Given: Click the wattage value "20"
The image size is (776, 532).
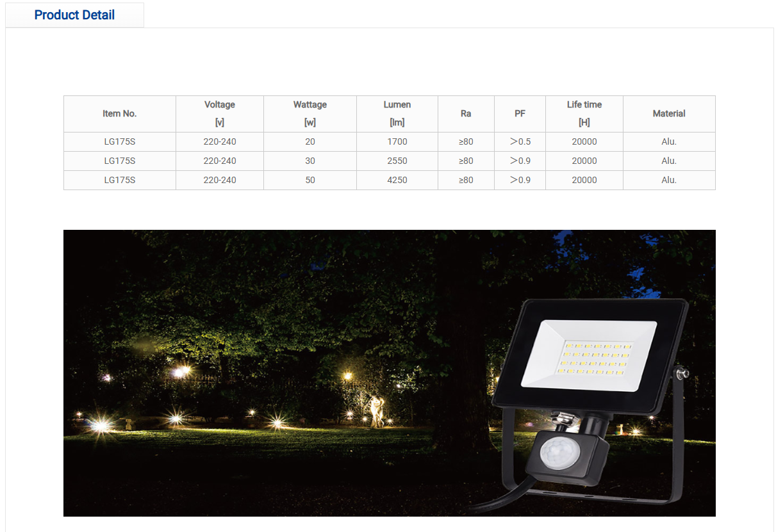Looking at the screenshot, I should point(310,142).
